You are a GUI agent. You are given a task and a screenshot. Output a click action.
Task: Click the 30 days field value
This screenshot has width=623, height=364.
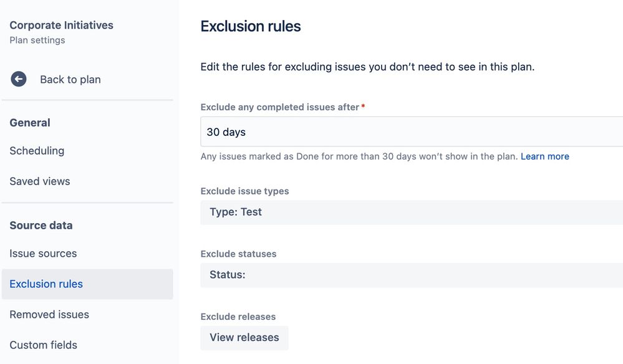(226, 132)
